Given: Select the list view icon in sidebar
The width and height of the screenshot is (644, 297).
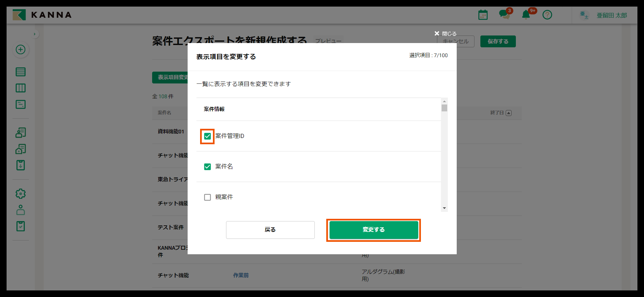Looking at the screenshot, I should [x=20, y=72].
